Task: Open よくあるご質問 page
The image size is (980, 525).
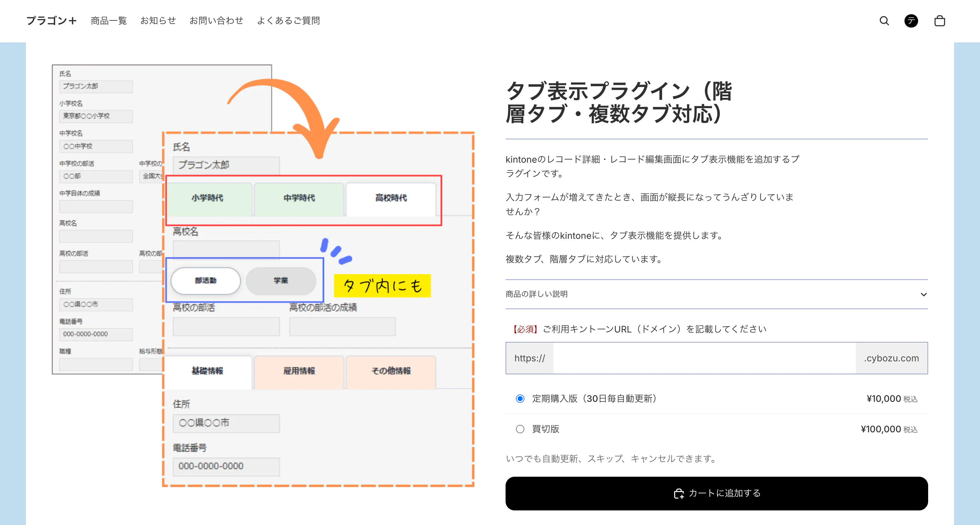Action: [x=288, y=20]
